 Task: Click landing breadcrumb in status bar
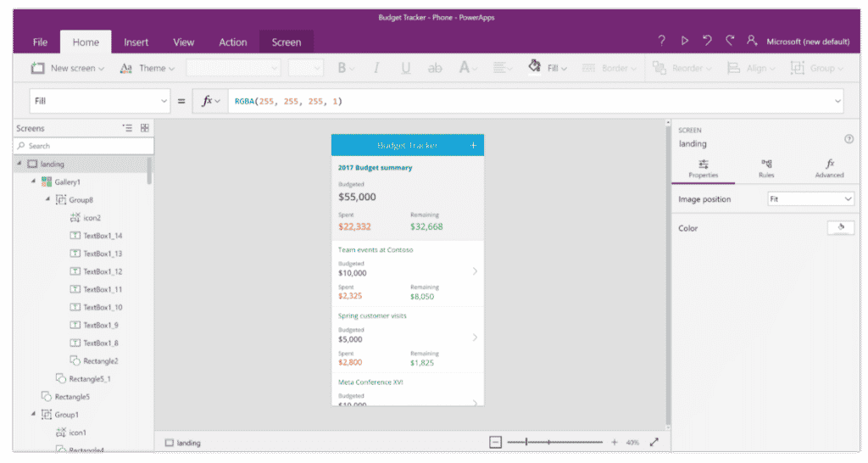tap(183, 443)
